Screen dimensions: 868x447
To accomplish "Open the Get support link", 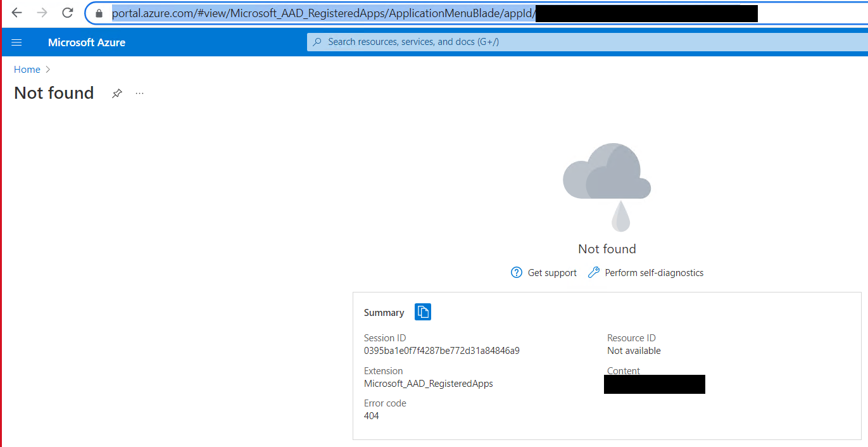I will click(551, 272).
